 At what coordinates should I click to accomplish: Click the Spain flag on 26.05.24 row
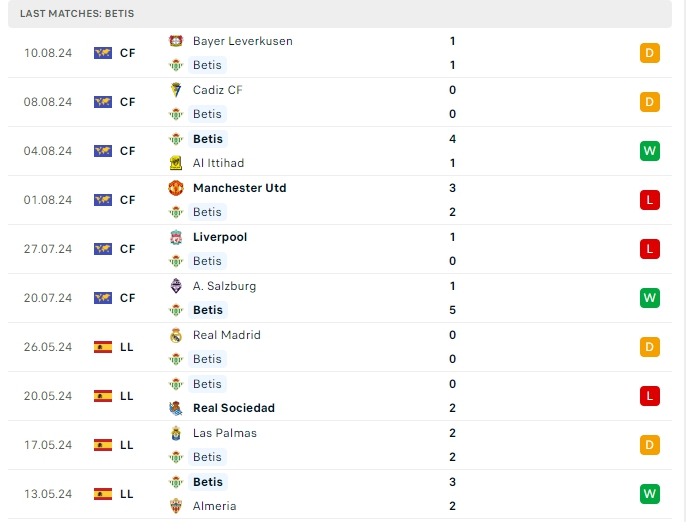coord(102,347)
